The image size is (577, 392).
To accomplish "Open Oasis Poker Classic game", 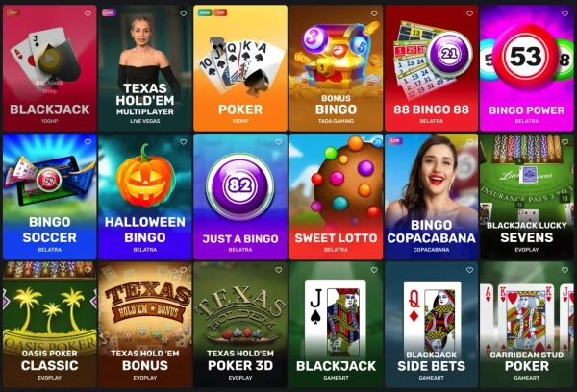I will [50, 325].
